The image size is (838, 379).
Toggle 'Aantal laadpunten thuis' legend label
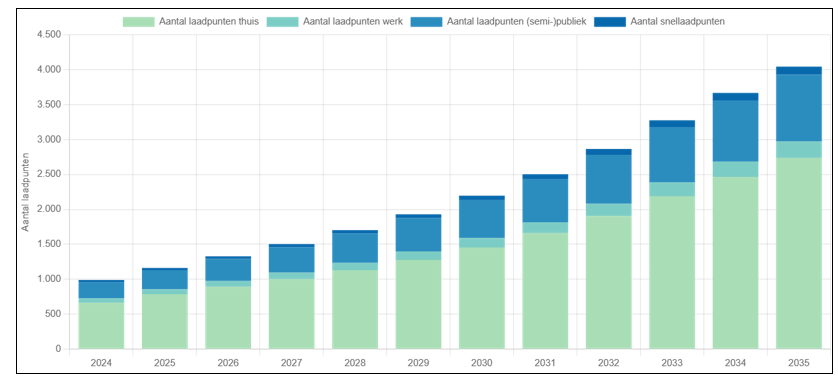[x=209, y=22]
